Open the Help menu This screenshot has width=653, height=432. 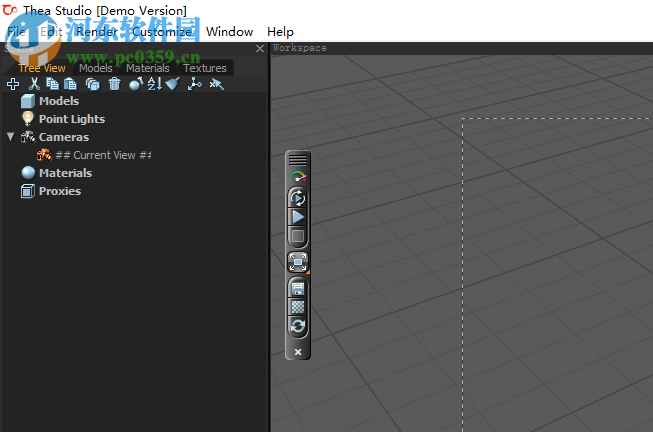click(x=280, y=32)
